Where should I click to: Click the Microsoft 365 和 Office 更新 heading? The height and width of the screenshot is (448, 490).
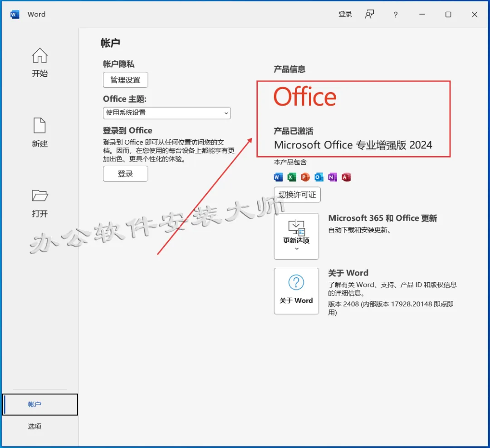pyautogui.click(x=382, y=218)
